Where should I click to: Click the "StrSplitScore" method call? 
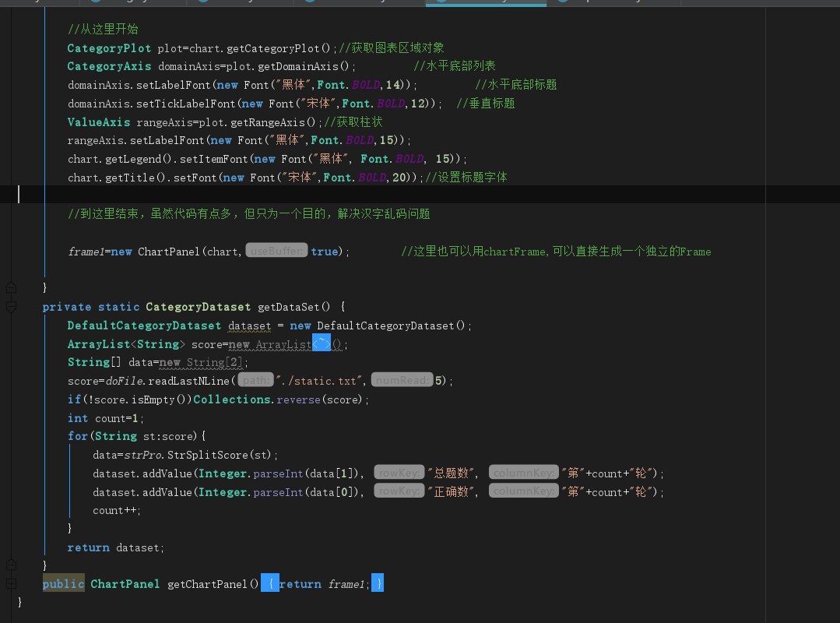pyautogui.click(x=207, y=455)
